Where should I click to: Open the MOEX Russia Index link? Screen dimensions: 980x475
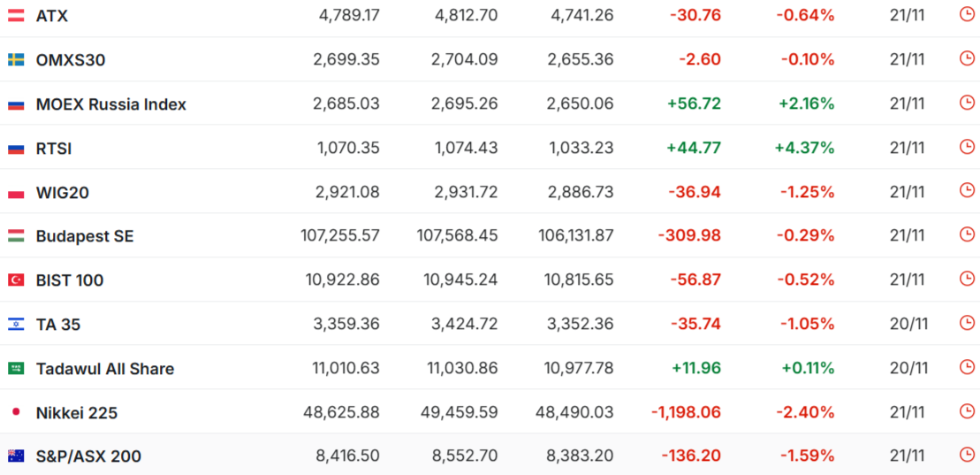click(x=110, y=104)
